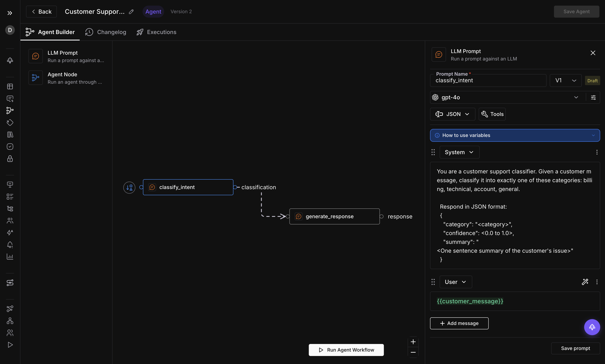Collapse the How to use variables banner
This screenshot has width=605, height=364.
click(593, 135)
